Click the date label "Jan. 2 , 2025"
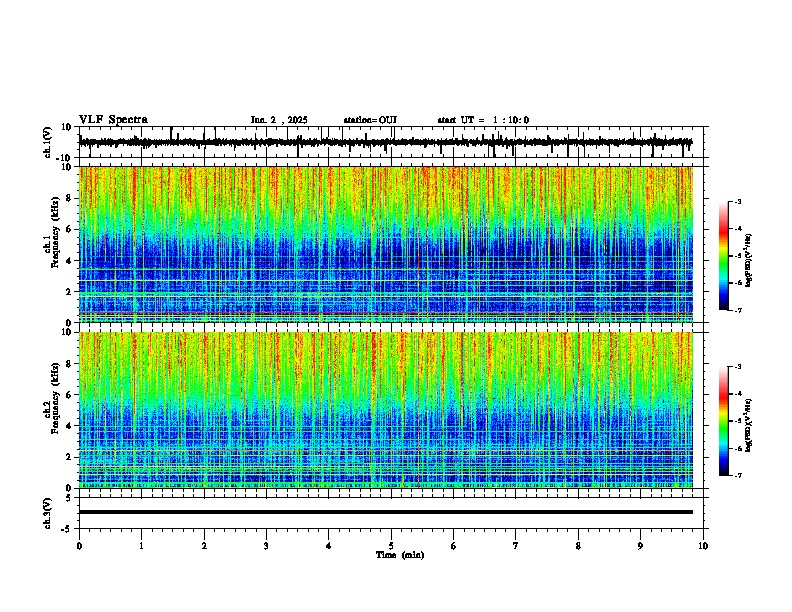This screenshot has width=792, height=612. 279,120
